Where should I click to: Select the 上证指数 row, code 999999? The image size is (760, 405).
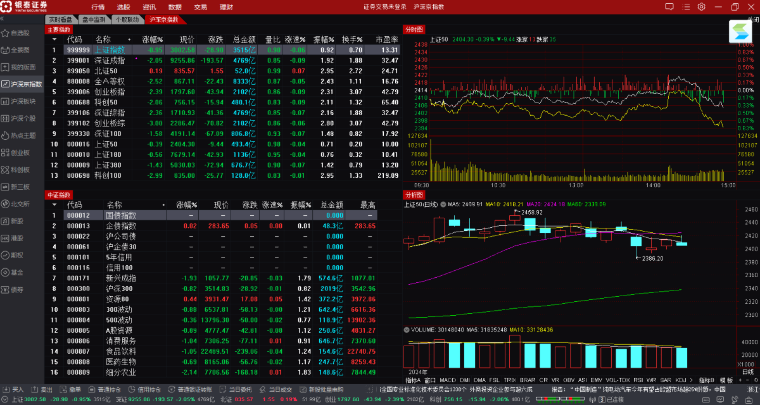[222, 50]
